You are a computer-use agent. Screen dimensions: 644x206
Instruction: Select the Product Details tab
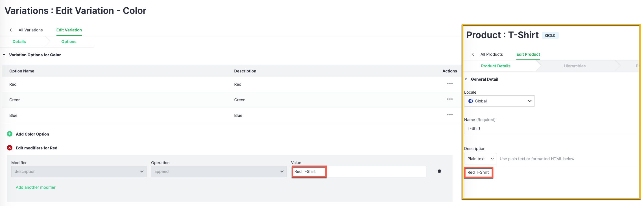coord(495,66)
